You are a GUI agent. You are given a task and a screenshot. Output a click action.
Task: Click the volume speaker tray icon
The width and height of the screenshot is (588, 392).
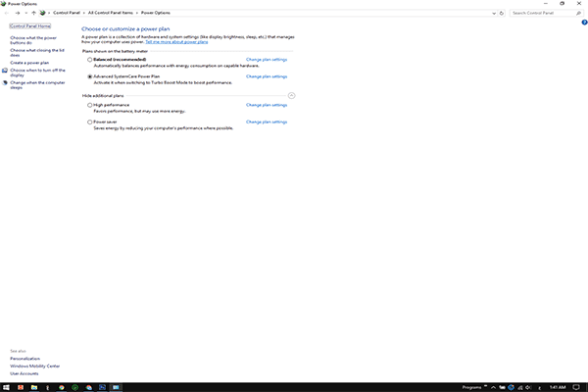[x=528, y=387]
